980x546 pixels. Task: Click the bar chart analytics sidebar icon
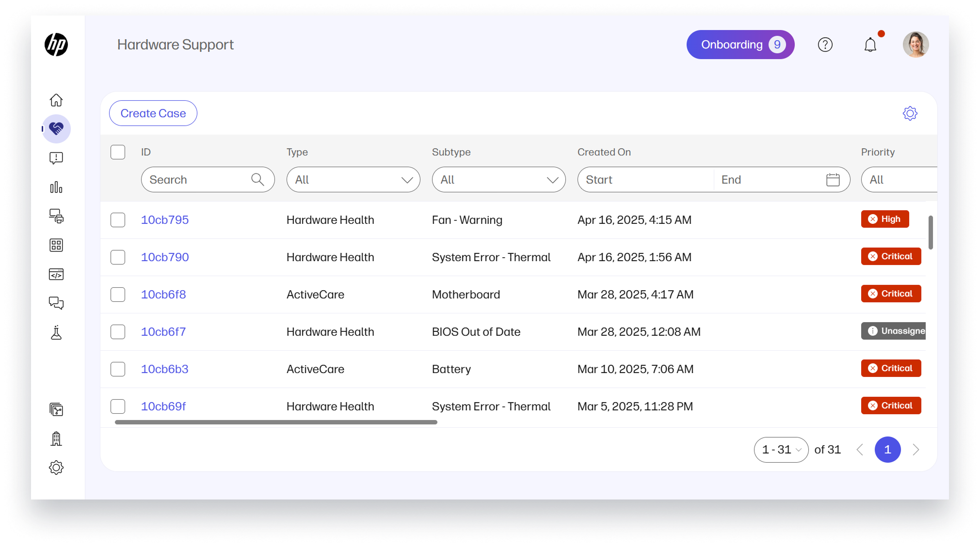point(56,187)
